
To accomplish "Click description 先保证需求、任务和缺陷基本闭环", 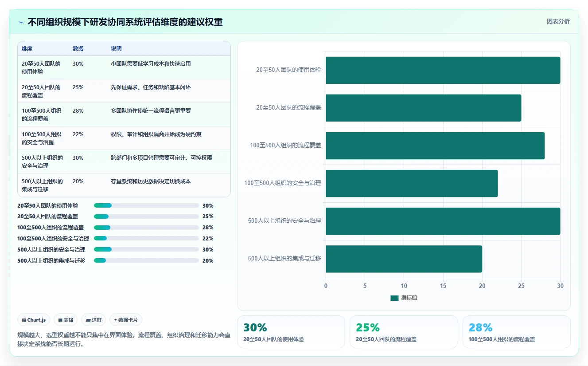I will point(151,87).
